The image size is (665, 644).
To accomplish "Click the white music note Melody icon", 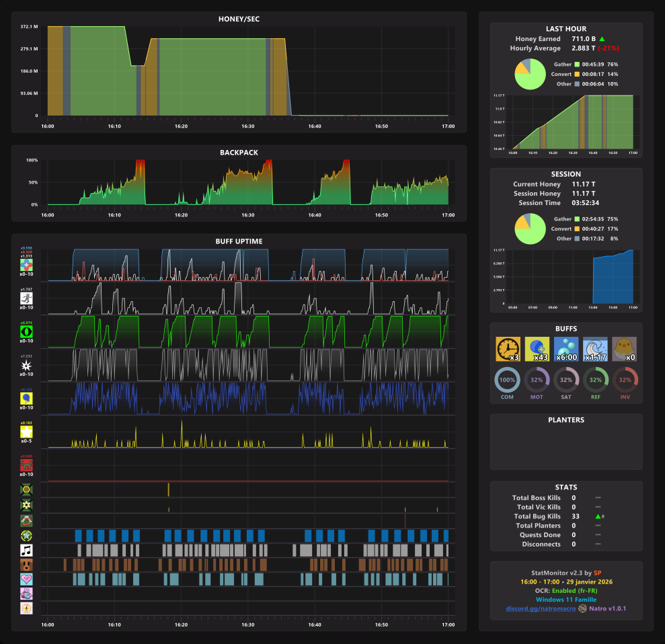I will point(26,551).
